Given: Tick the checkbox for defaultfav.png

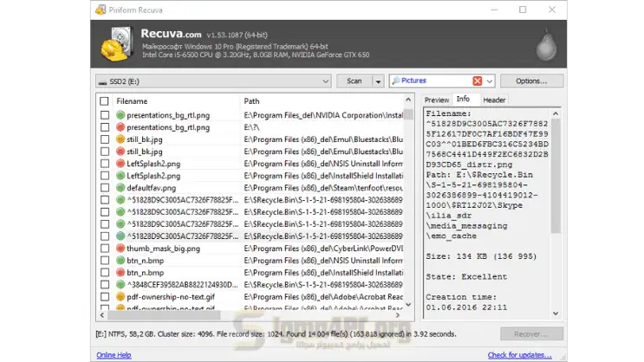Looking at the screenshot, I should click(x=105, y=187).
